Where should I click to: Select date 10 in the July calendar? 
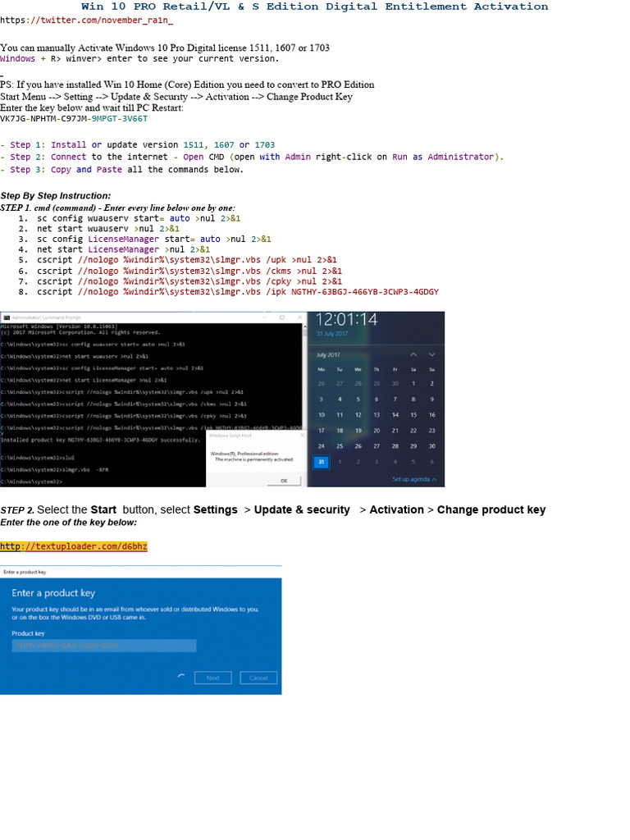click(322, 414)
